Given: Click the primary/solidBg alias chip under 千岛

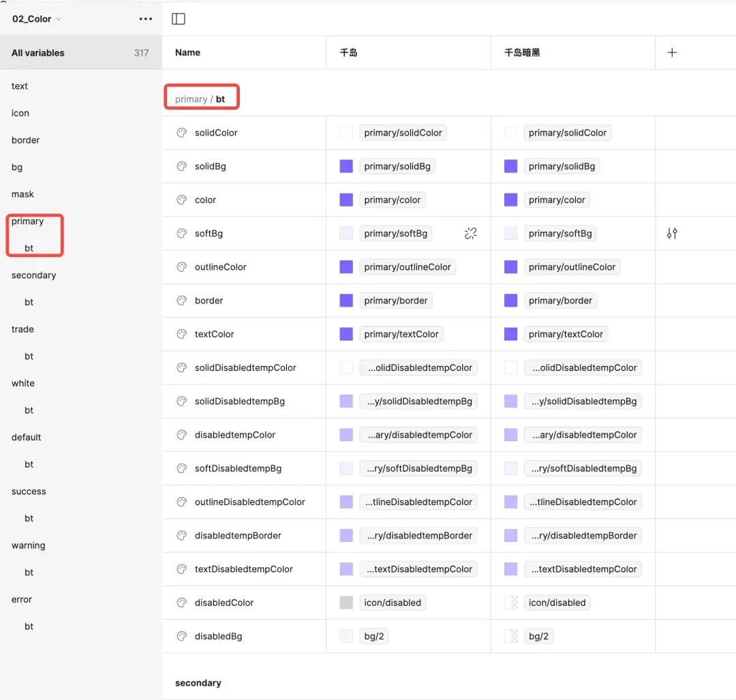Looking at the screenshot, I should point(397,166).
